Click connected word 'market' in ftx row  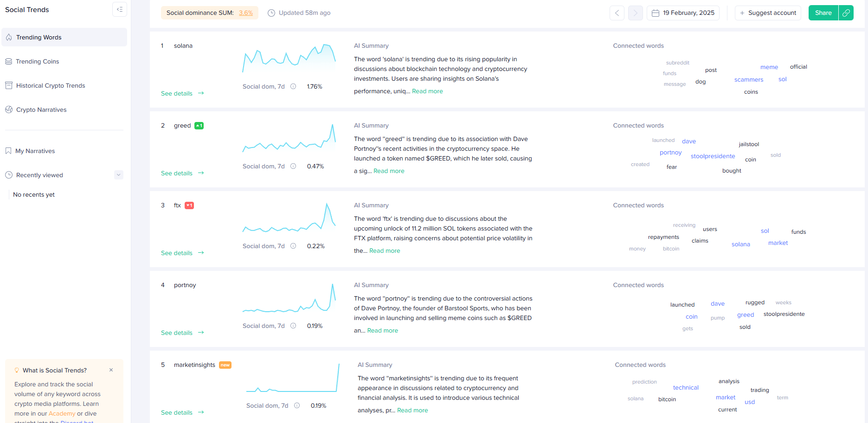tap(778, 243)
